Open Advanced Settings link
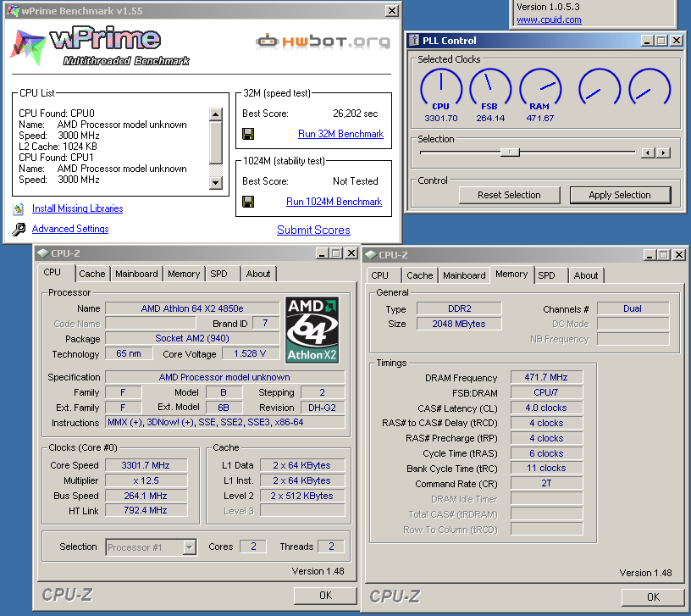 click(x=70, y=229)
